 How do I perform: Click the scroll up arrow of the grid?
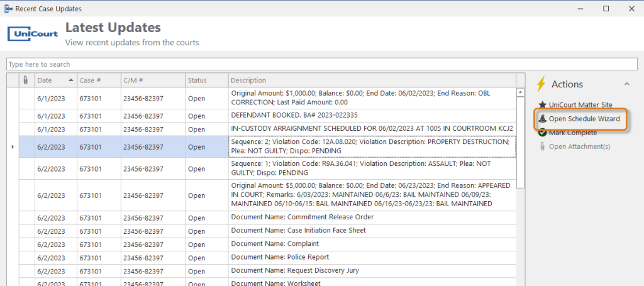[520, 92]
